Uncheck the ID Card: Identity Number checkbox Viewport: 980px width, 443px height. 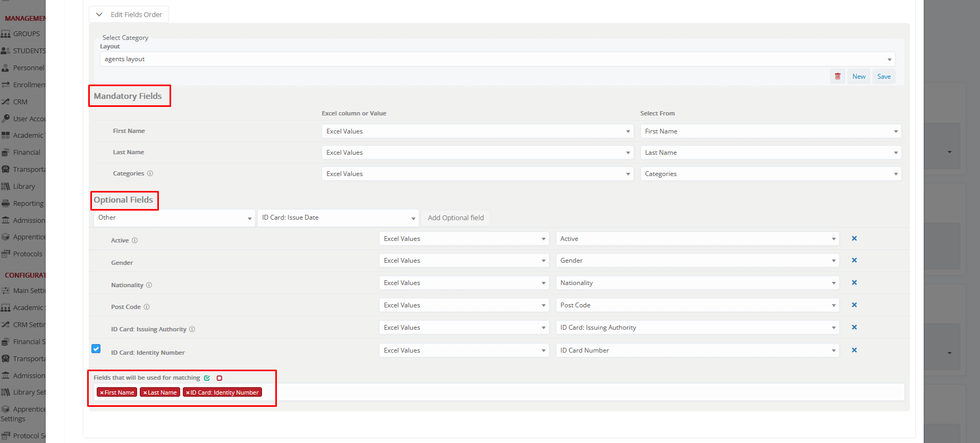point(96,349)
